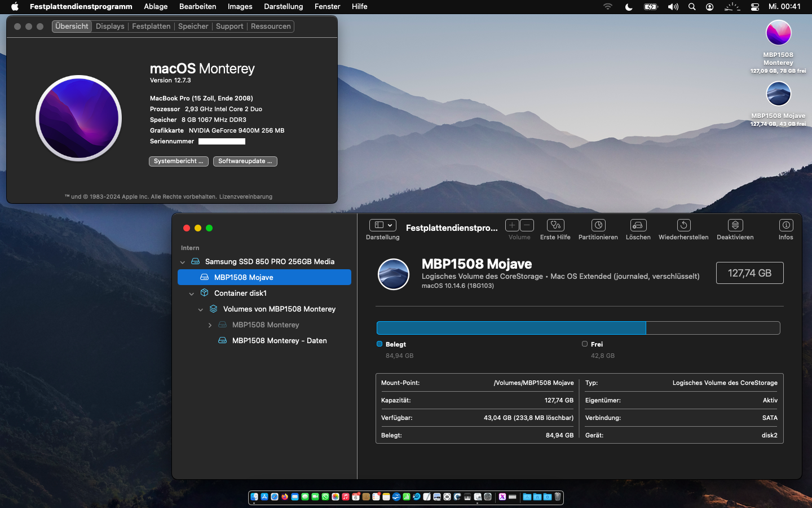Open Control Center in the menu bar
This screenshot has height=508, width=812.
(x=754, y=7)
